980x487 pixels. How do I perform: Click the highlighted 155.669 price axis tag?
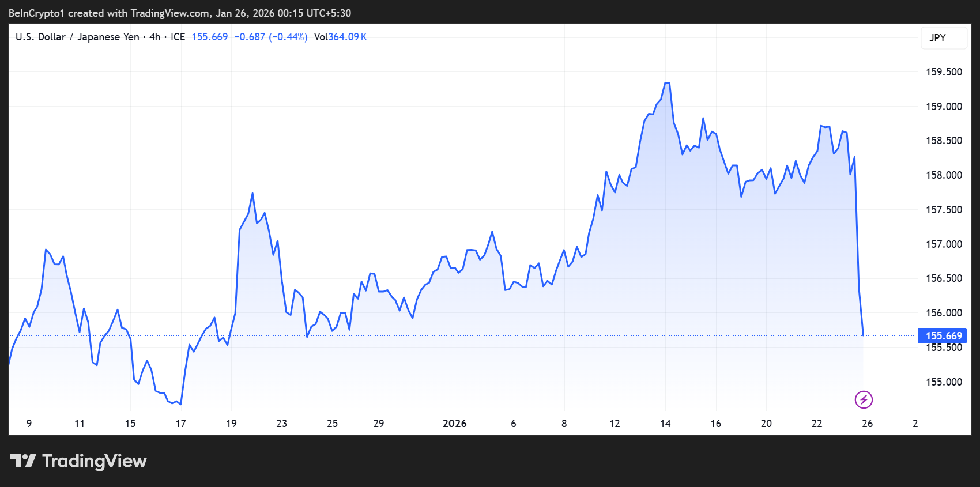[943, 335]
